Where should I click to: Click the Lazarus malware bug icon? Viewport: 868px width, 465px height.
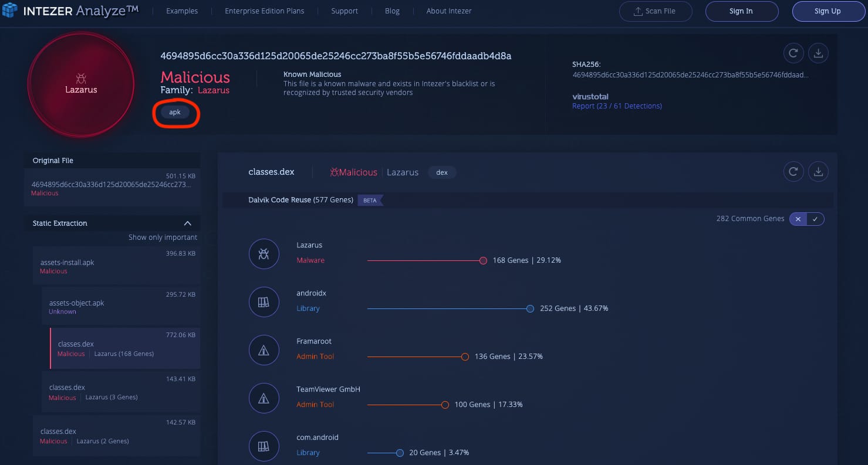[x=264, y=254]
